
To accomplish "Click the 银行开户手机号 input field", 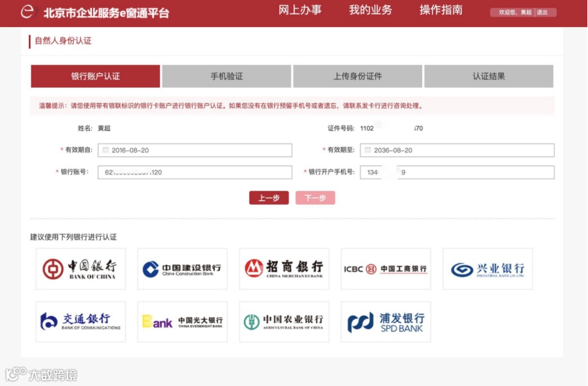I will (457, 172).
